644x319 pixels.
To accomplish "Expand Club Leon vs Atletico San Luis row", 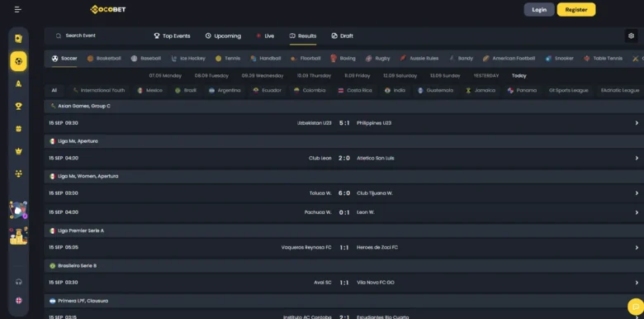I will (x=343, y=158).
